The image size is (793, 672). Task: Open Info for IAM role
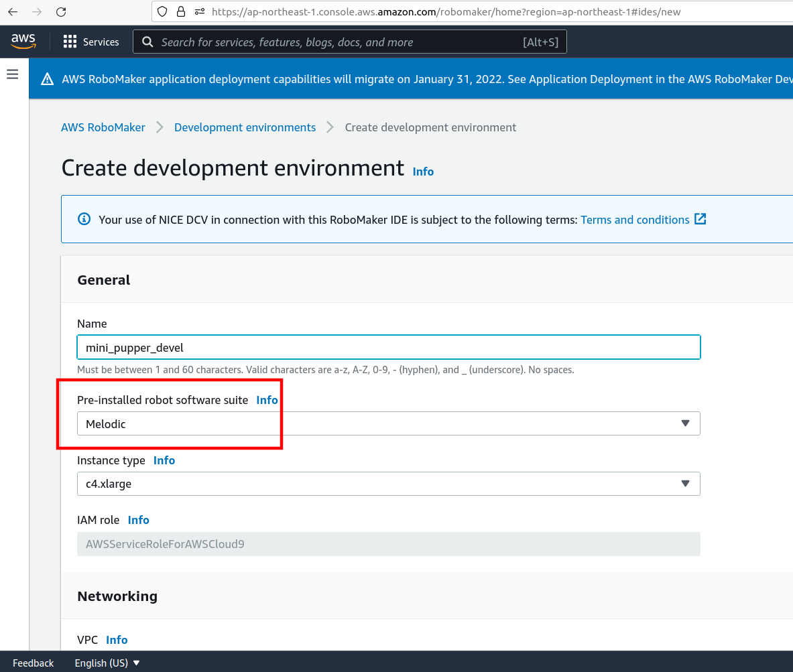tap(138, 520)
